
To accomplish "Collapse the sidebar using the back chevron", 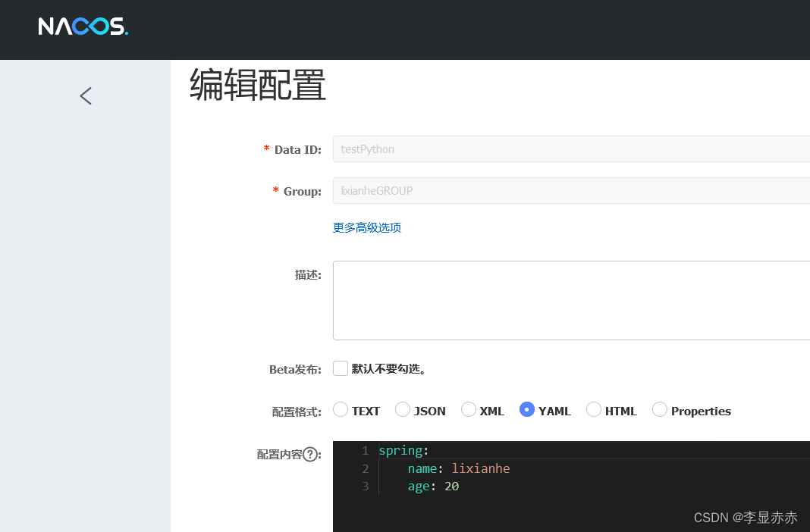I will coord(85,95).
